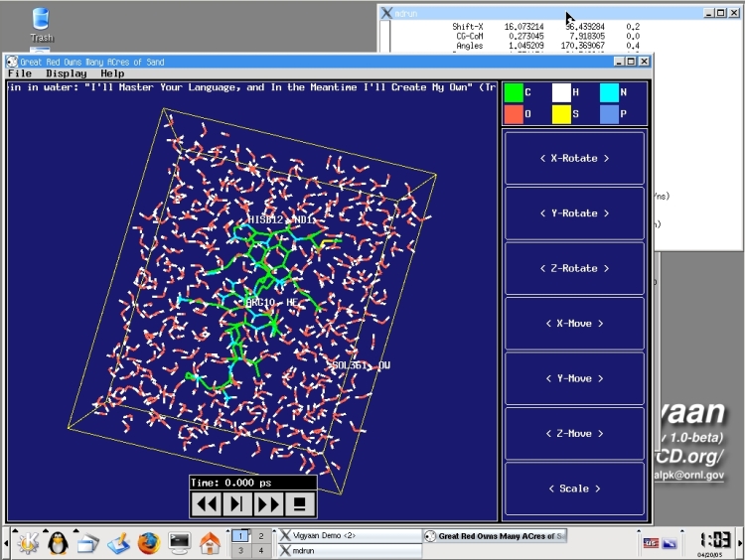Open the Trash desktop icon

[x=41, y=23]
